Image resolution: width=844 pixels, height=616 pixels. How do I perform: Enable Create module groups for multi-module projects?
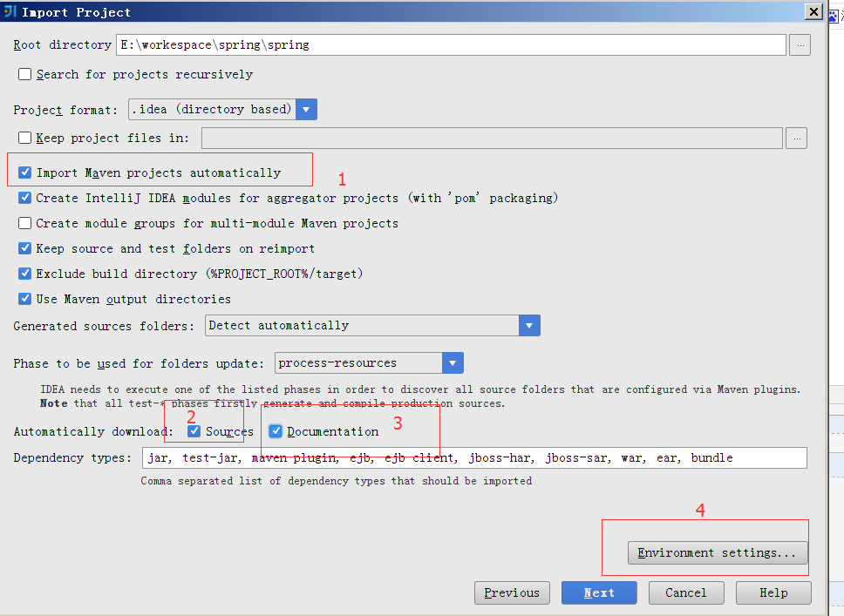coord(24,223)
